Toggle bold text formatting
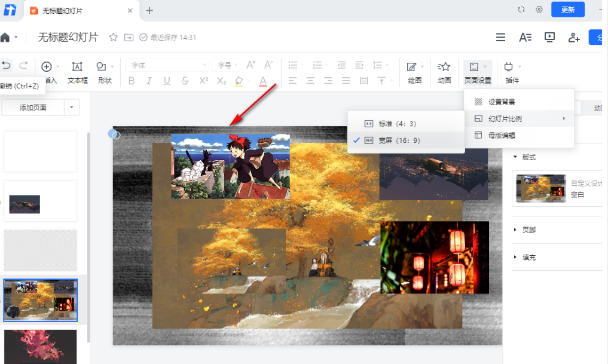The height and width of the screenshot is (364, 608). point(132,81)
